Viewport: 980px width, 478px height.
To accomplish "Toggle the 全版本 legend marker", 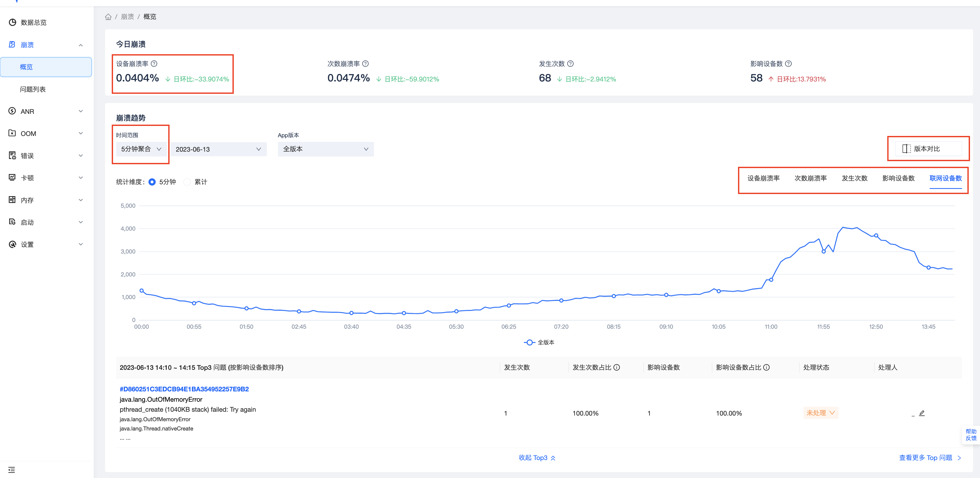I will pyautogui.click(x=529, y=343).
